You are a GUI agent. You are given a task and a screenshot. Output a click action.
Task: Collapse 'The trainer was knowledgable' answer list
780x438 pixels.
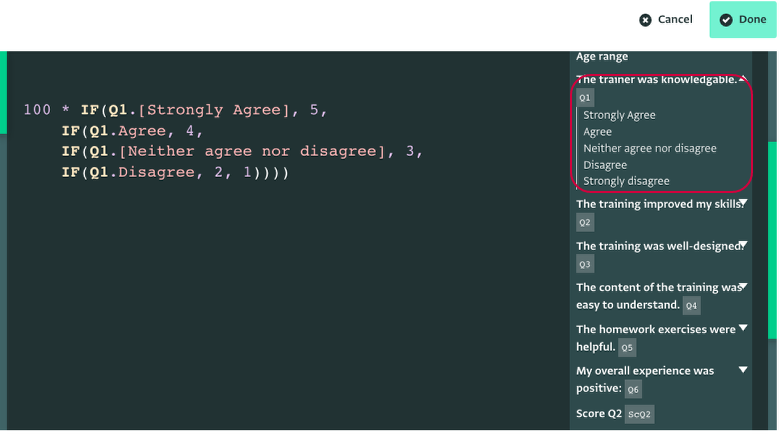743,79
